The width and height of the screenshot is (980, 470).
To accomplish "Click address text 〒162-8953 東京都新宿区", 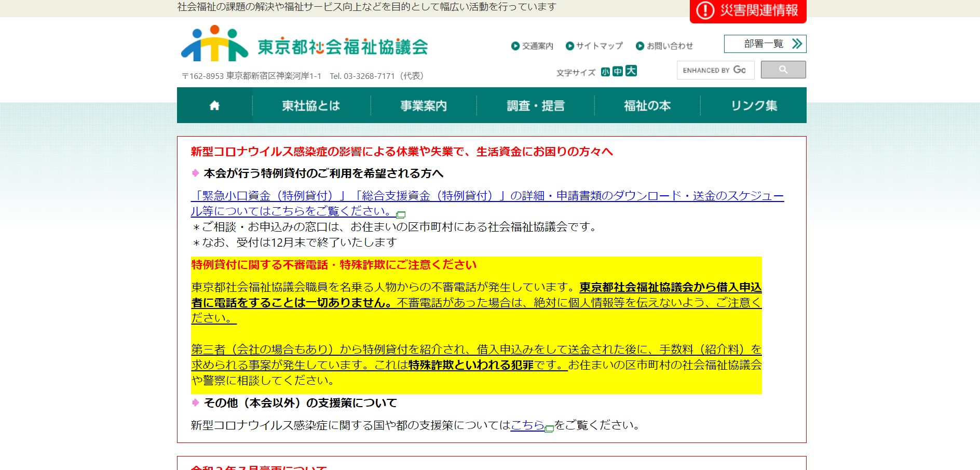I will click(x=251, y=76).
